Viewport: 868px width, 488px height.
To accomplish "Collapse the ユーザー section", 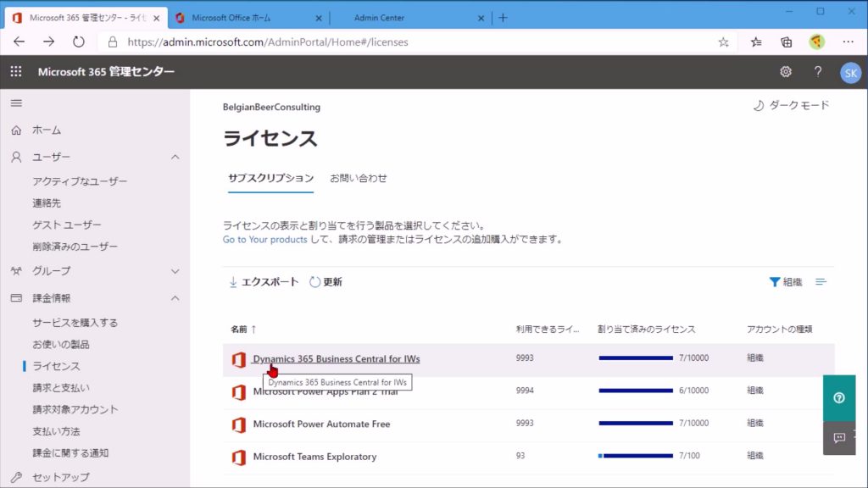I will click(175, 157).
